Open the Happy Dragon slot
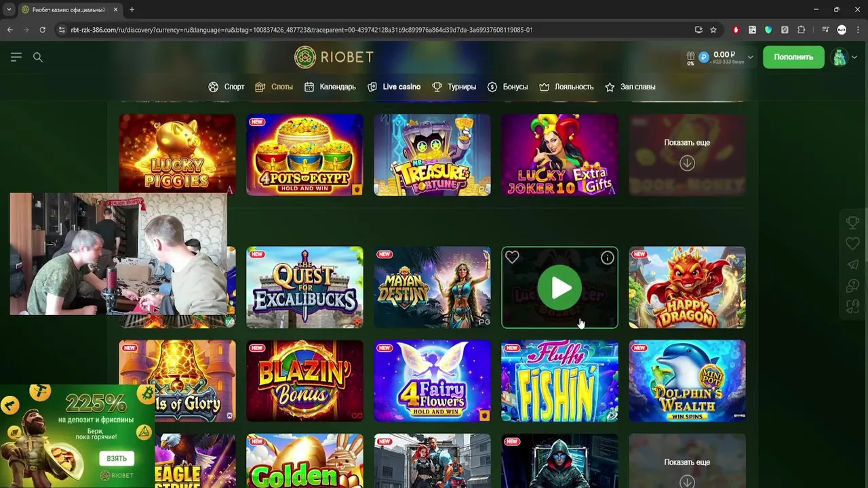The width and height of the screenshot is (868, 488). (x=687, y=287)
